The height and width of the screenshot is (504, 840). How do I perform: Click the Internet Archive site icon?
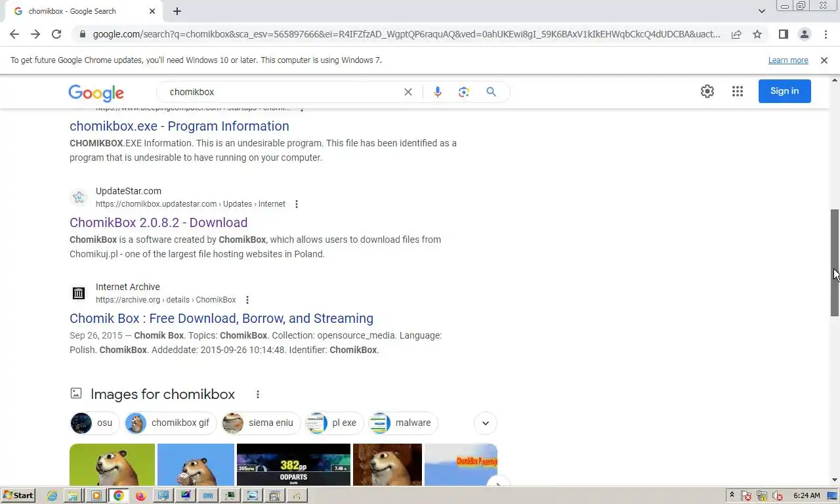tap(79, 293)
